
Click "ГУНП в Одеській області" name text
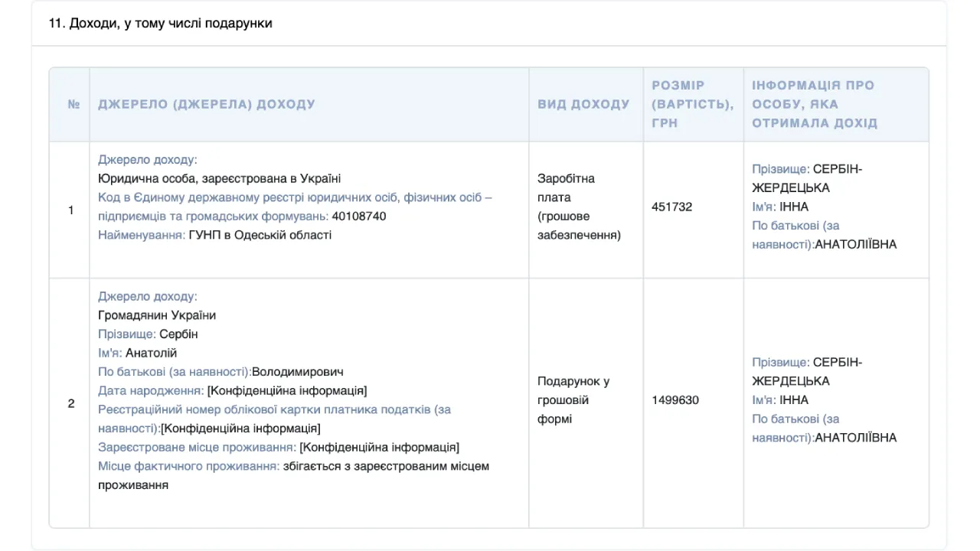click(x=260, y=235)
